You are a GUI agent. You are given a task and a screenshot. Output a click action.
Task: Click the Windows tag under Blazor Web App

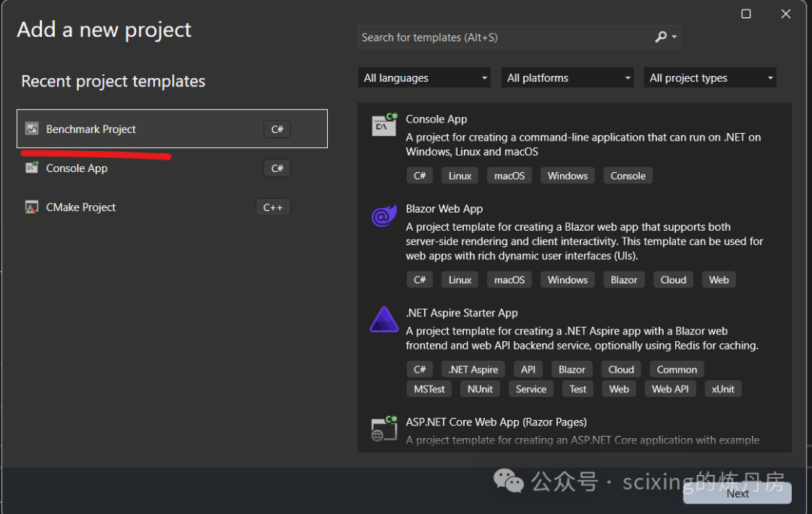[568, 280]
